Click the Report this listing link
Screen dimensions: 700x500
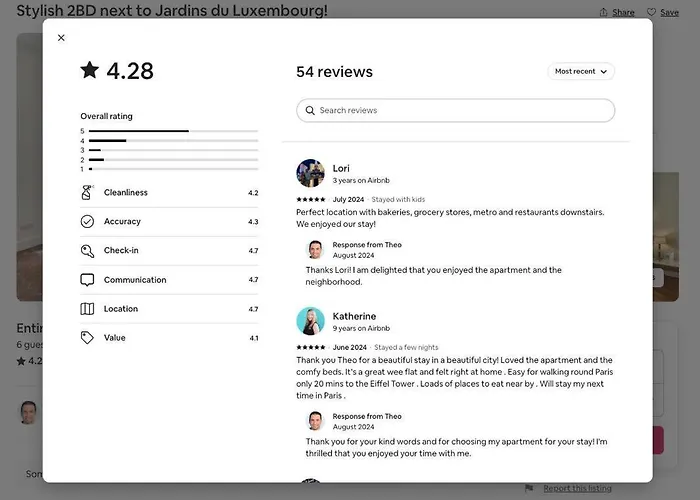click(x=577, y=488)
